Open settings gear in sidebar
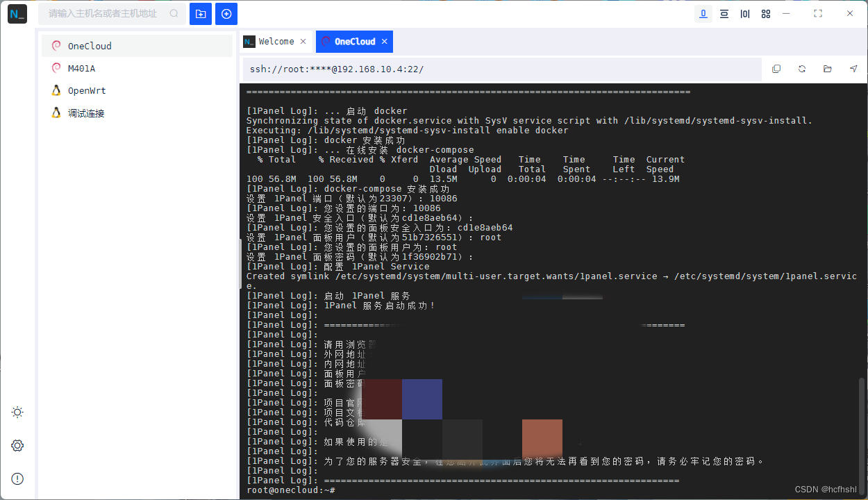 (x=17, y=445)
